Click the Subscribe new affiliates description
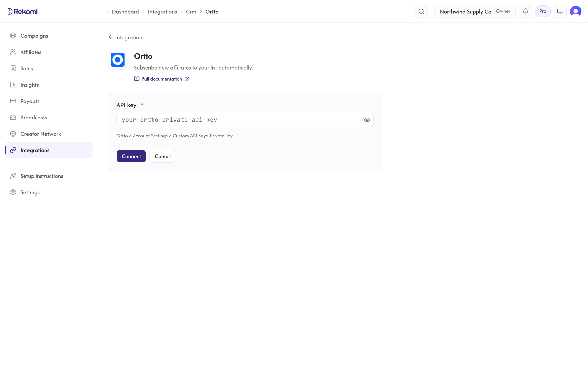 tap(193, 68)
